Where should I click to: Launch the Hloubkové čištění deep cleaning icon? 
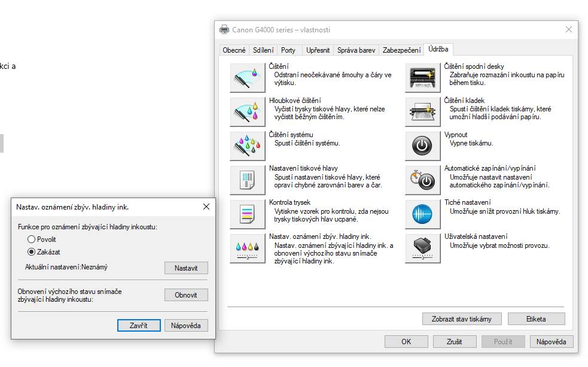(x=248, y=112)
